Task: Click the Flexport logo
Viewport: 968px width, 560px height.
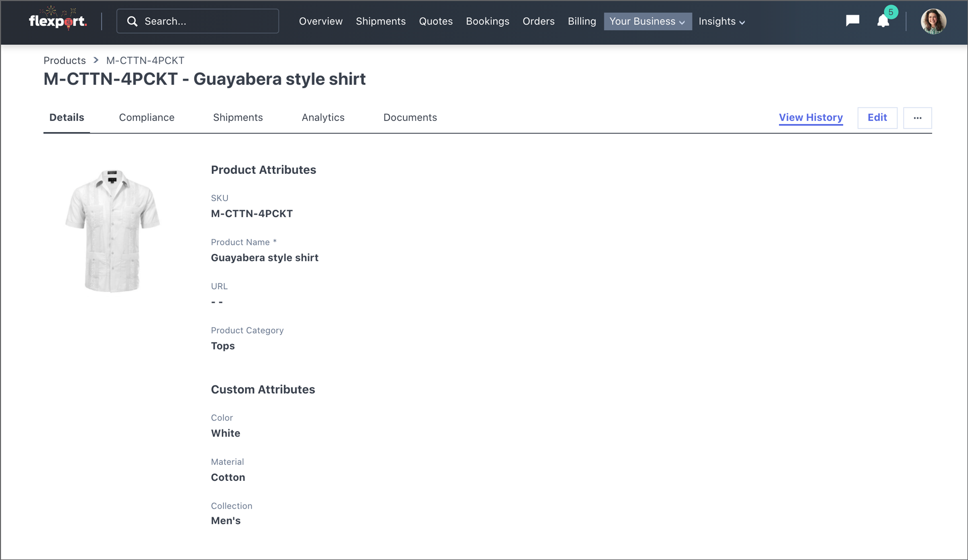Action: point(57,21)
